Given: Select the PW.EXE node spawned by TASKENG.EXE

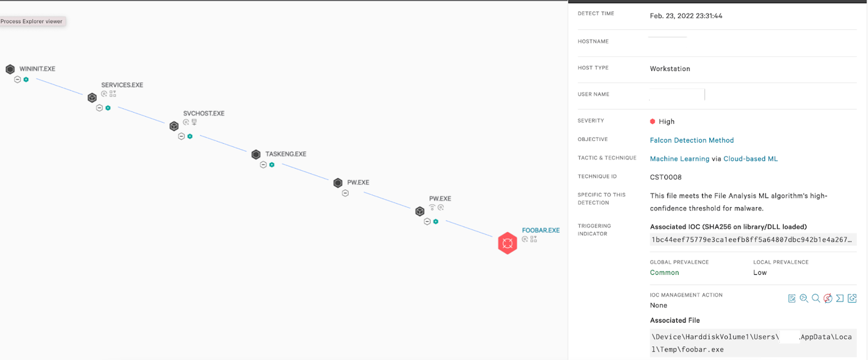Looking at the screenshot, I should [338, 183].
